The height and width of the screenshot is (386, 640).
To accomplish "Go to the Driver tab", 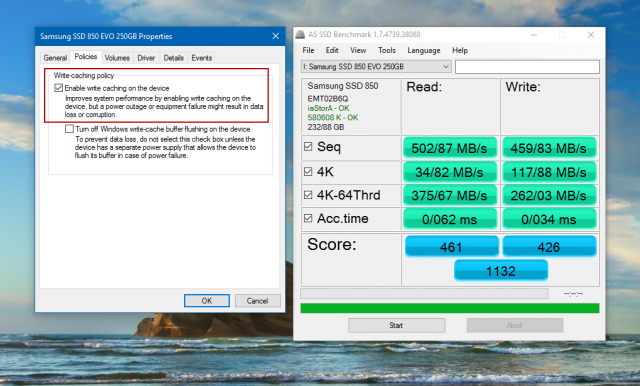I will pyautogui.click(x=146, y=58).
